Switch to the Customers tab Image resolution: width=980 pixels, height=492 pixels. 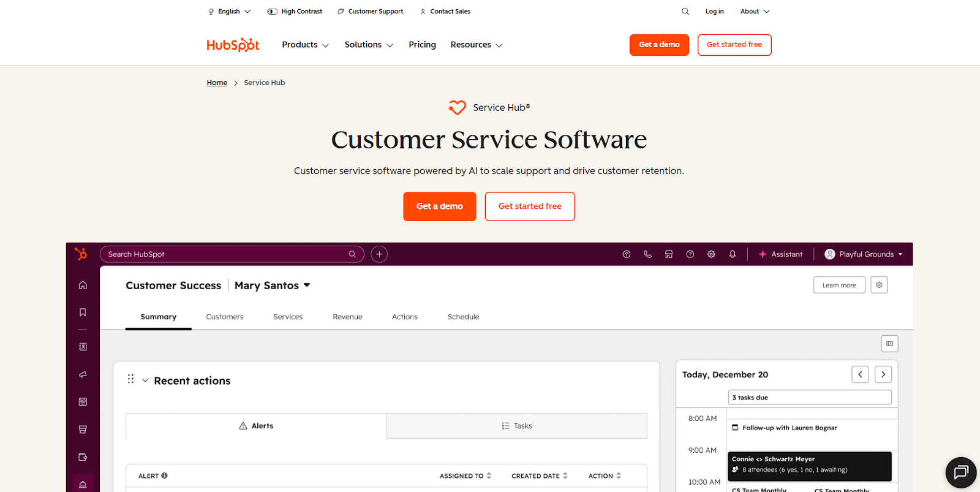pos(225,317)
